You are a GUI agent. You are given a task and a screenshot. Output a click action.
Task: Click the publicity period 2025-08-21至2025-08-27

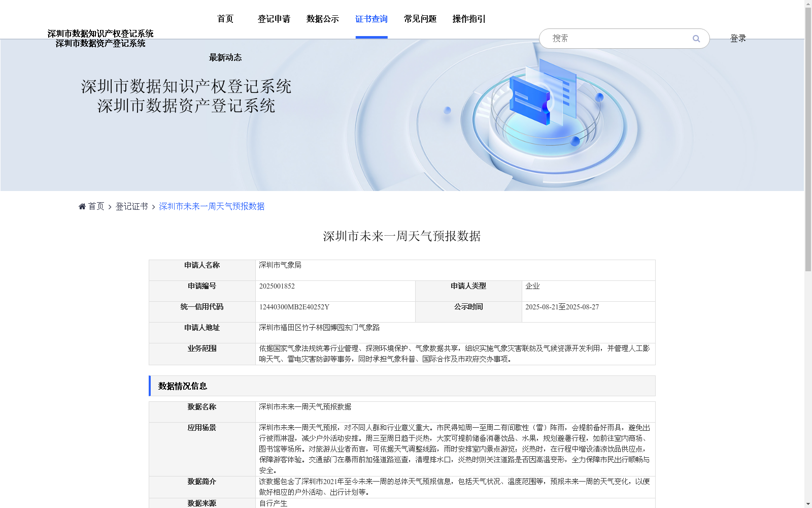[x=562, y=307]
